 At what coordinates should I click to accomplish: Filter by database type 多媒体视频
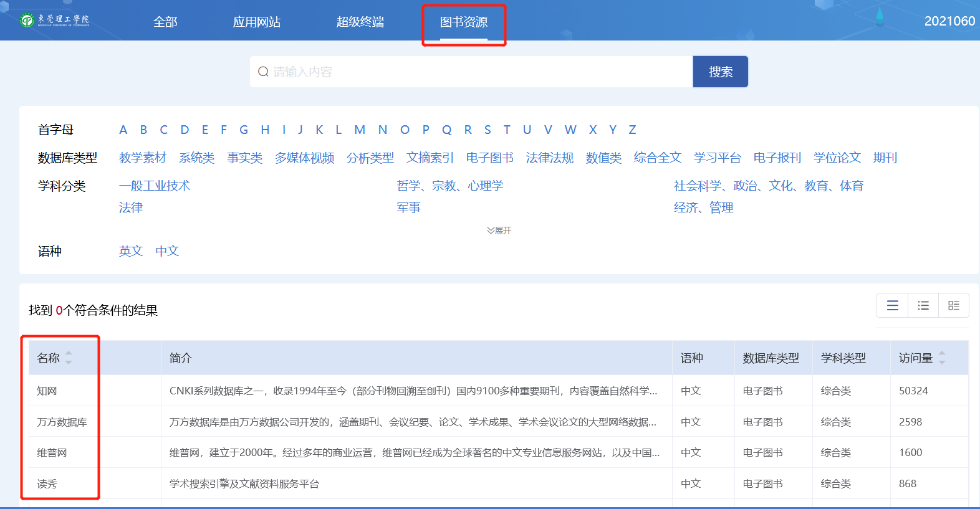click(x=305, y=158)
